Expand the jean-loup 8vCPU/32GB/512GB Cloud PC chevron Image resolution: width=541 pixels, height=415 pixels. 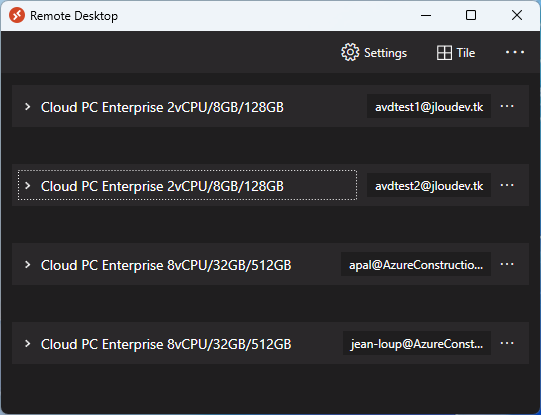[28, 344]
